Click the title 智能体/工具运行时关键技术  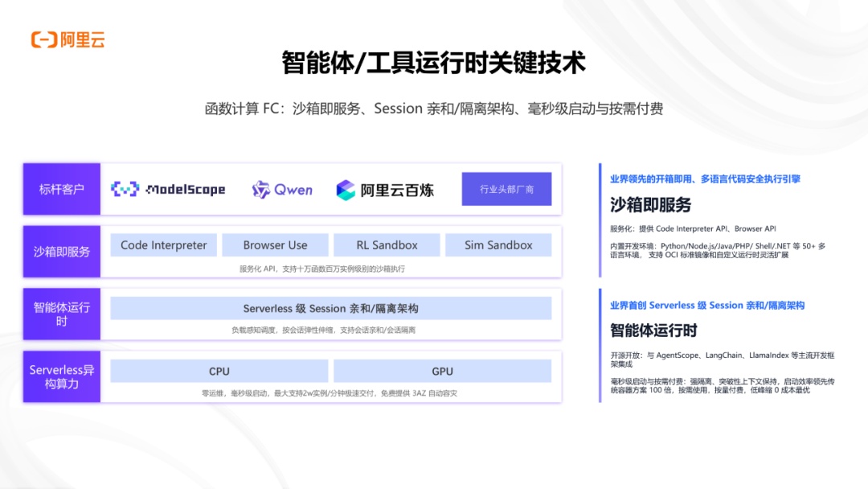(433, 62)
